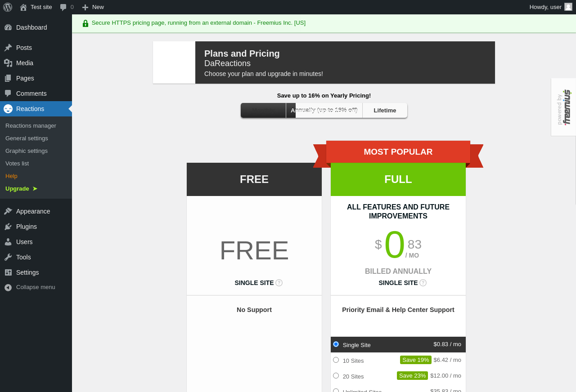Open the Media menu item
Screen dimensions: 576x392
(x=36, y=63)
